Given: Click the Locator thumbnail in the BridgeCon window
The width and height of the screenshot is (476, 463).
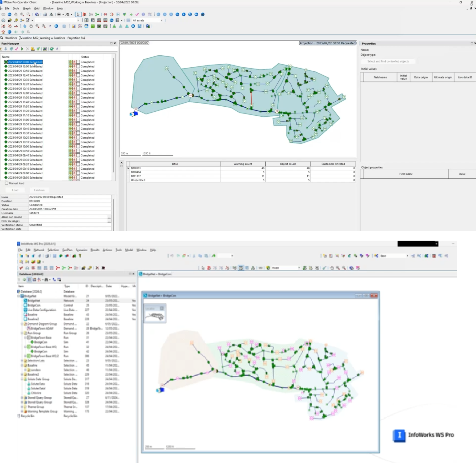Looking at the screenshot, I should coord(155,313).
